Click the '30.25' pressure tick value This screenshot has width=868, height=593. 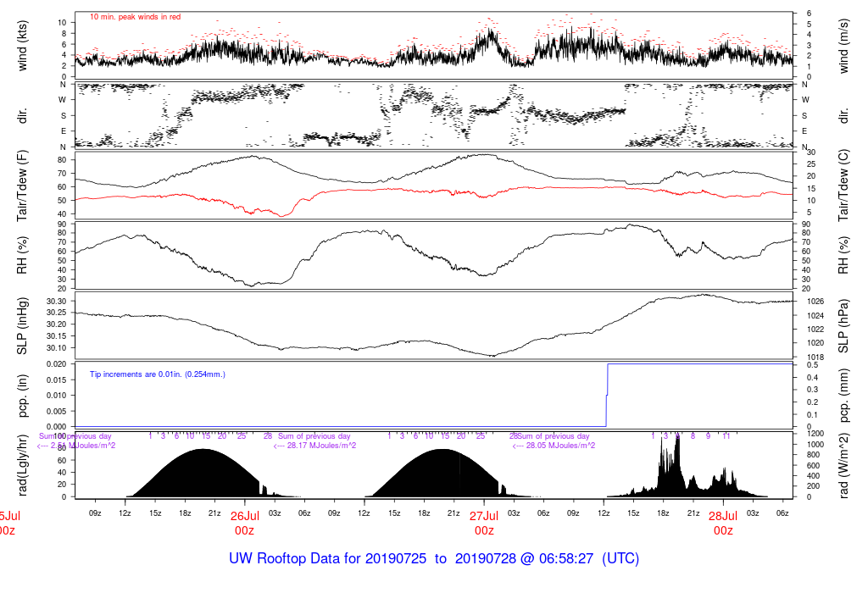click(57, 313)
